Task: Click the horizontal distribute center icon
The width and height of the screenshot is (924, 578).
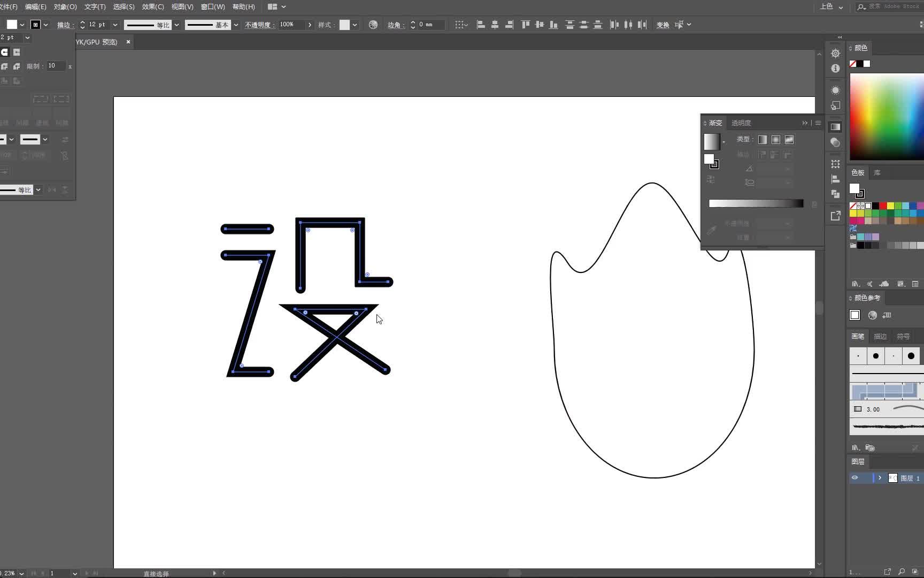Action: click(628, 25)
